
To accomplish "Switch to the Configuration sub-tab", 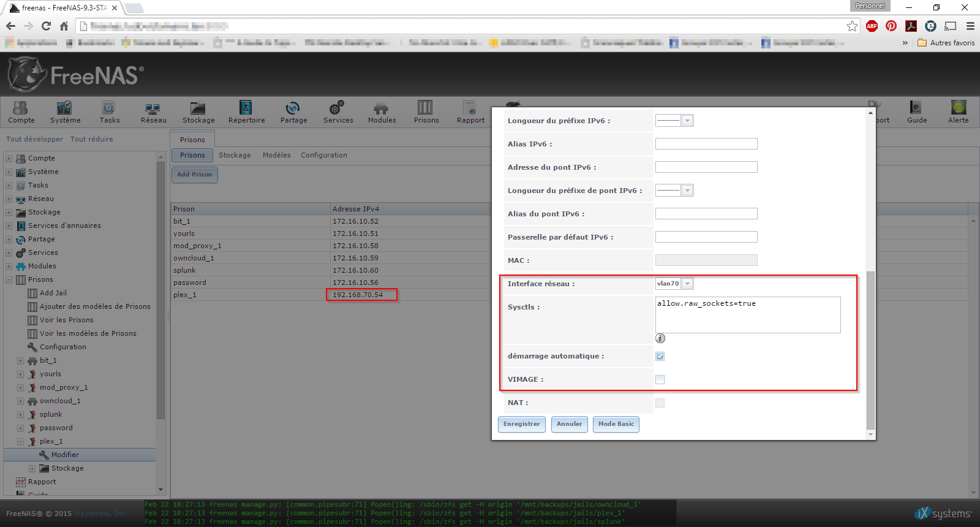I will (324, 155).
